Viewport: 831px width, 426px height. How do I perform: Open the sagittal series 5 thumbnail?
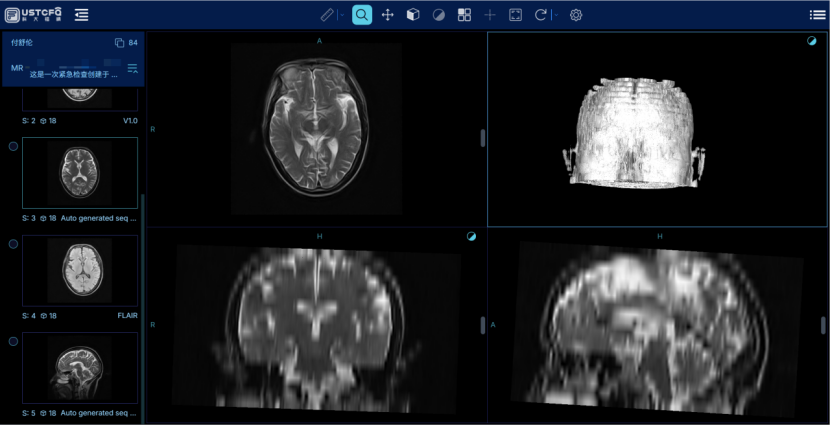[80, 368]
